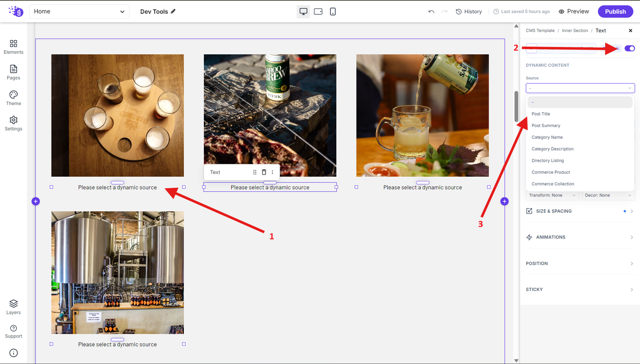Add a section with the left plus button

pyautogui.click(x=36, y=201)
